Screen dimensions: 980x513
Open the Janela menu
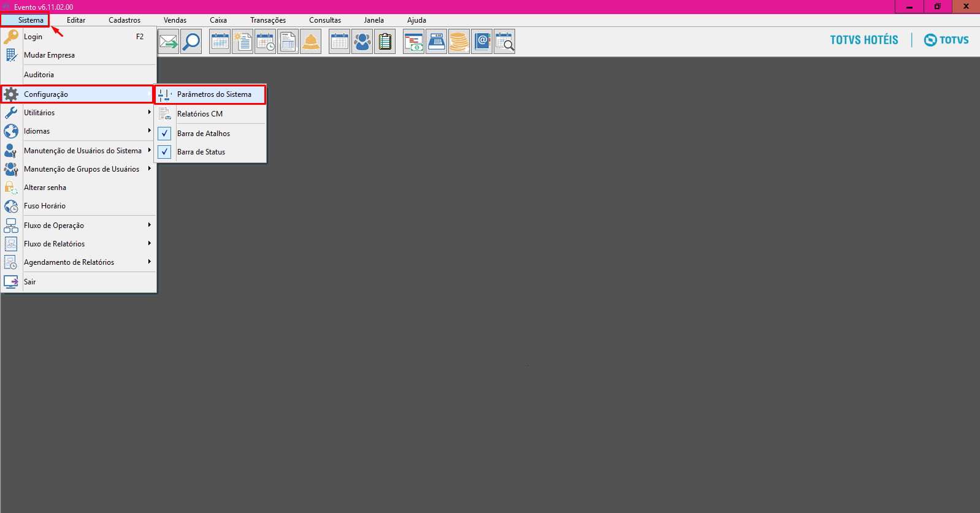(x=374, y=20)
